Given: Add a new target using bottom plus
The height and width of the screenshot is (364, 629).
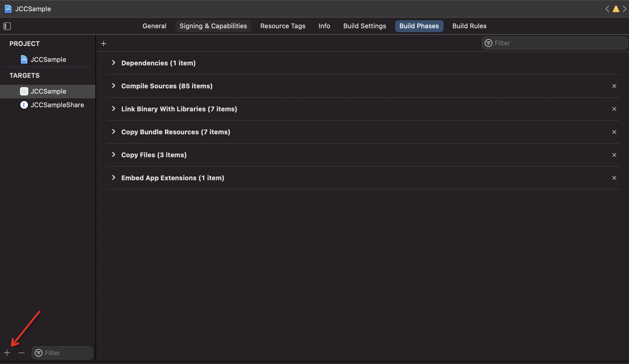Looking at the screenshot, I should (x=7, y=353).
